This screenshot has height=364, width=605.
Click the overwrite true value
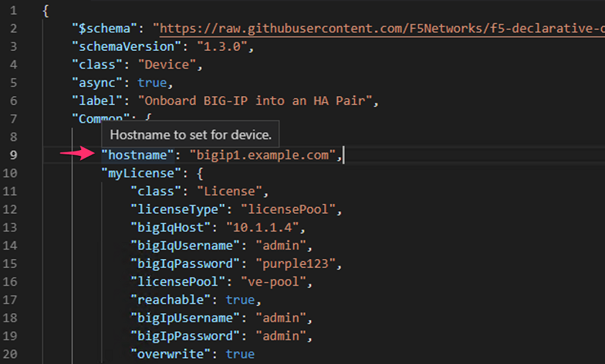(x=241, y=355)
